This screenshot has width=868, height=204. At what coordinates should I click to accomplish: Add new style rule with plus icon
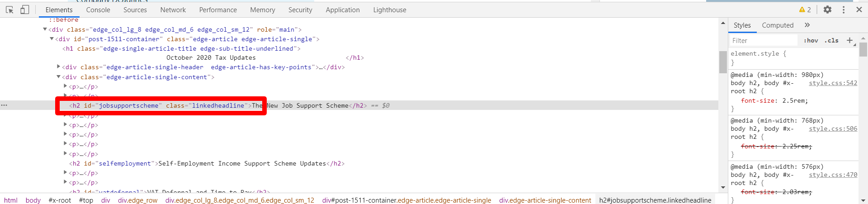click(x=849, y=40)
